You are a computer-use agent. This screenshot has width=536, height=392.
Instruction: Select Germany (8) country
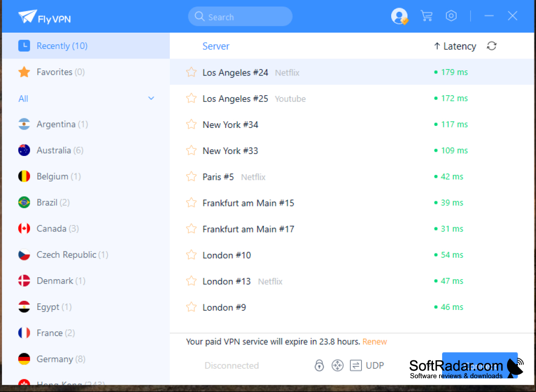[x=86, y=359]
